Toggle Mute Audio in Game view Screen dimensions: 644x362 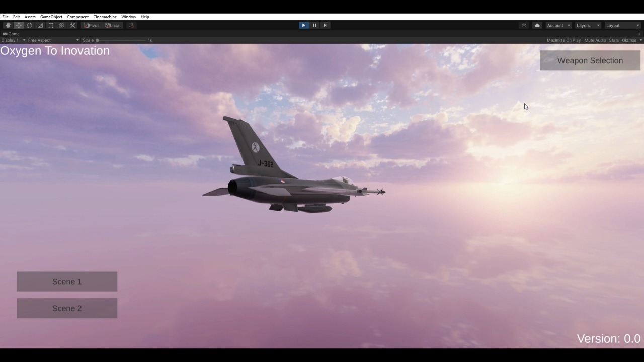coord(595,40)
